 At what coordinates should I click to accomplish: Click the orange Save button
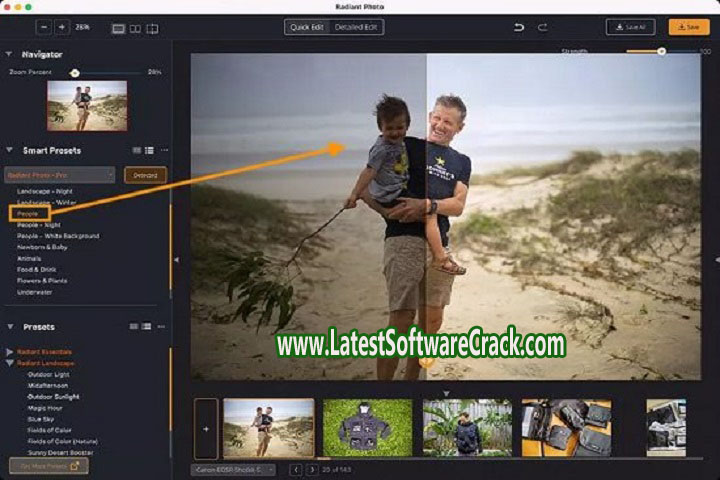(688, 27)
